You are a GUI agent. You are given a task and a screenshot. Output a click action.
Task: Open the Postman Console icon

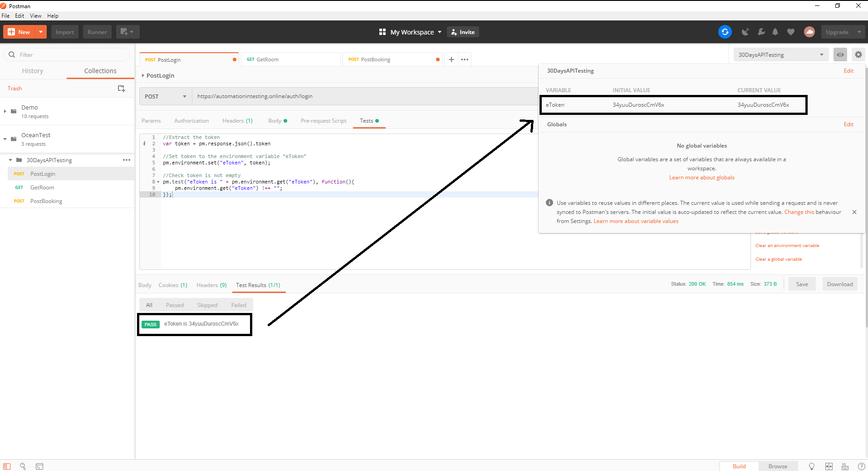39,466
